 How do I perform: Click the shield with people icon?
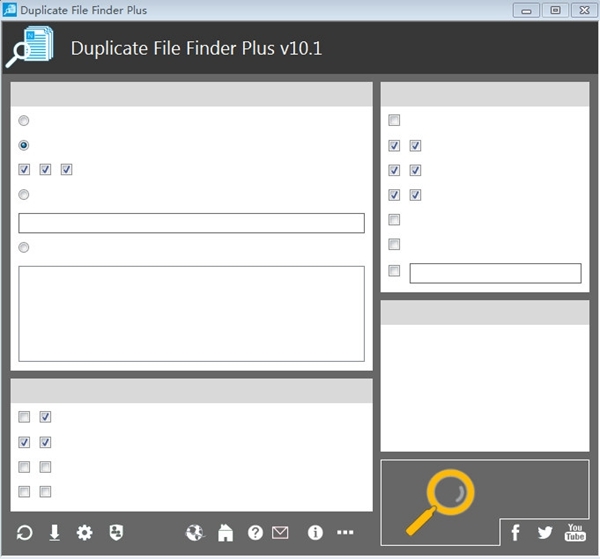coord(116,533)
